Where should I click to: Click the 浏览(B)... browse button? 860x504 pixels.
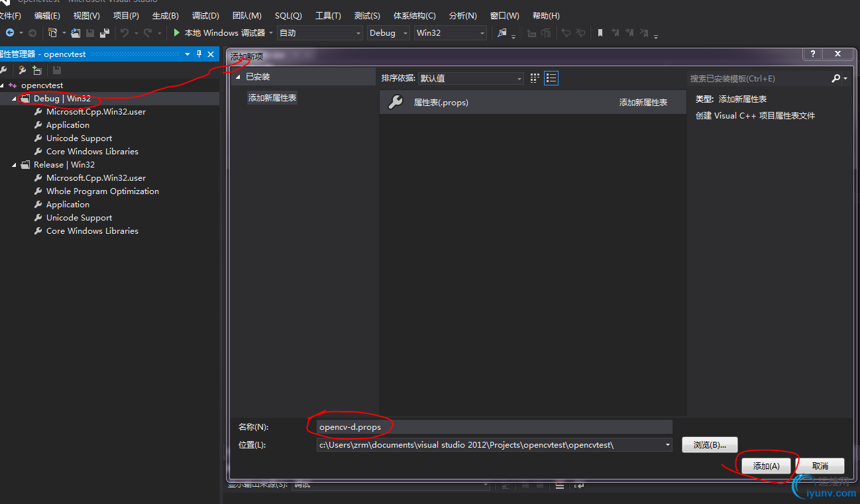pos(710,445)
